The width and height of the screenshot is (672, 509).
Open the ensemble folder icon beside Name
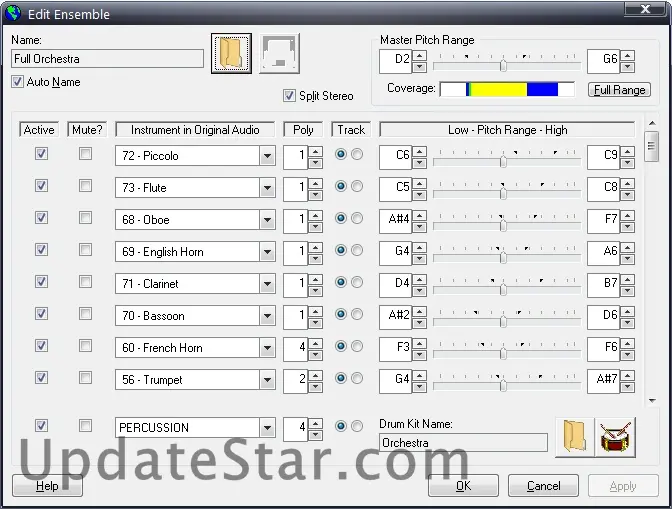pyautogui.click(x=231, y=54)
